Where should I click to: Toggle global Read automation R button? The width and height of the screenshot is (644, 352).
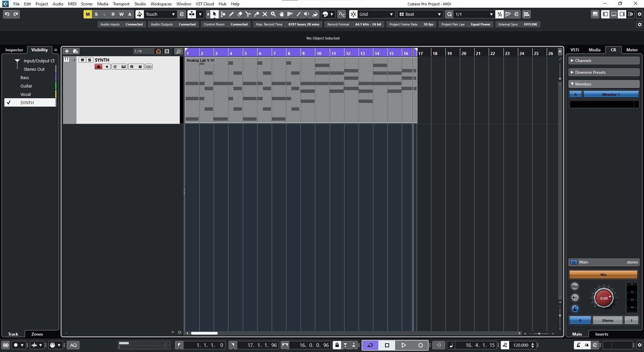(x=113, y=14)
